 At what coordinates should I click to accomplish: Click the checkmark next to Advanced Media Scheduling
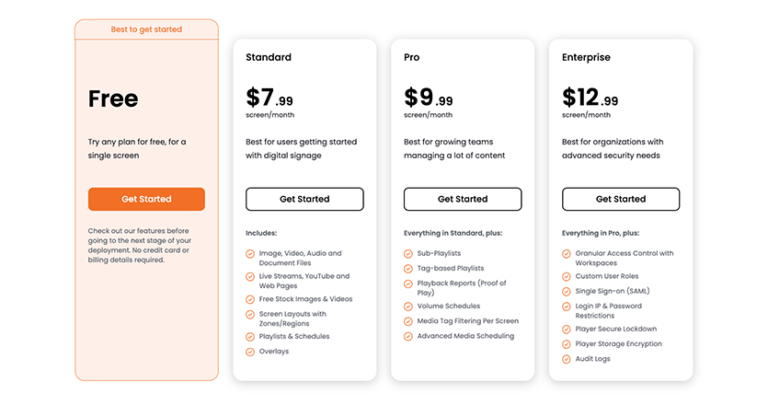point(408,336)
